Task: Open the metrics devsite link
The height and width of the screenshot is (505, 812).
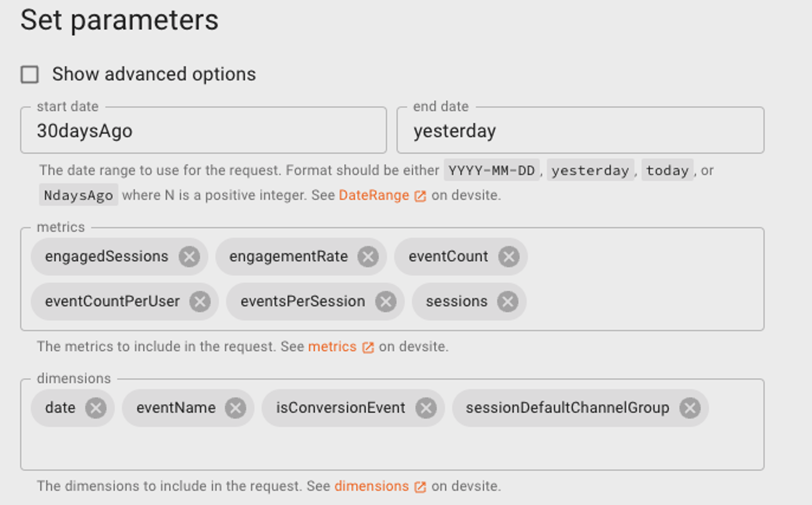Action: (x=332, y=347)
